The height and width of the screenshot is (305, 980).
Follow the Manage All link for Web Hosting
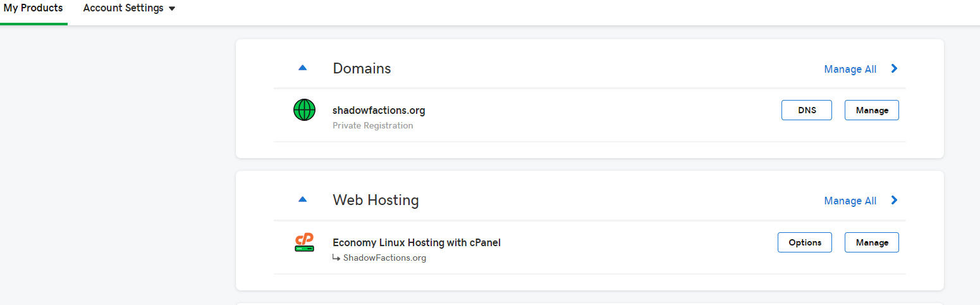(850, 201)
